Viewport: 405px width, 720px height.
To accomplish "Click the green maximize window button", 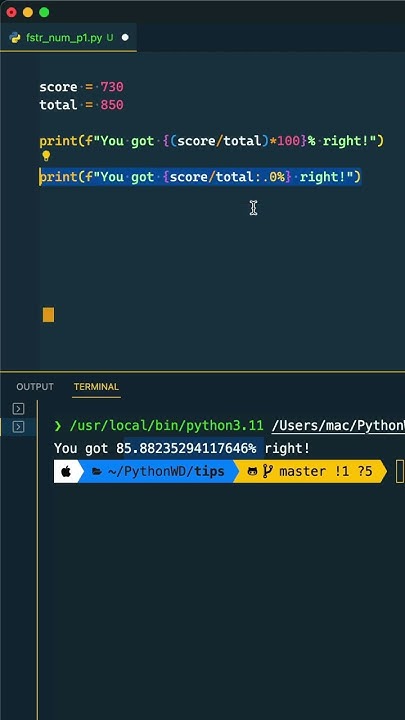I will (x=44, y=12).
